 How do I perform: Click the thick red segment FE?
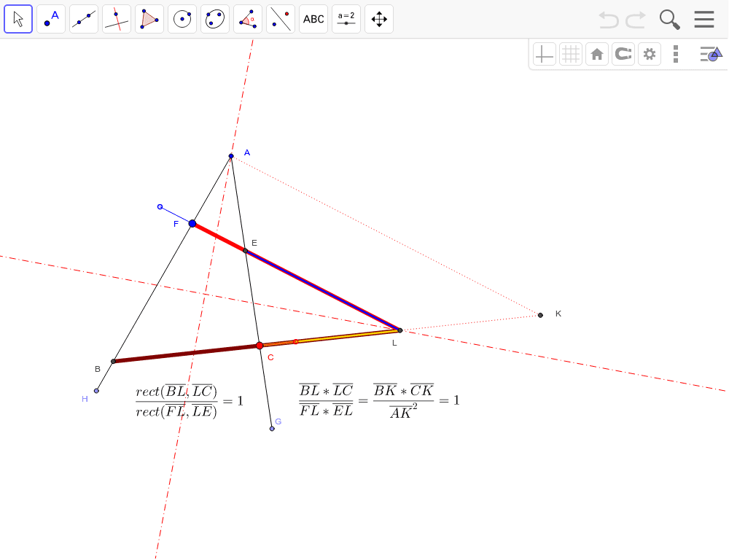(219, 237)
